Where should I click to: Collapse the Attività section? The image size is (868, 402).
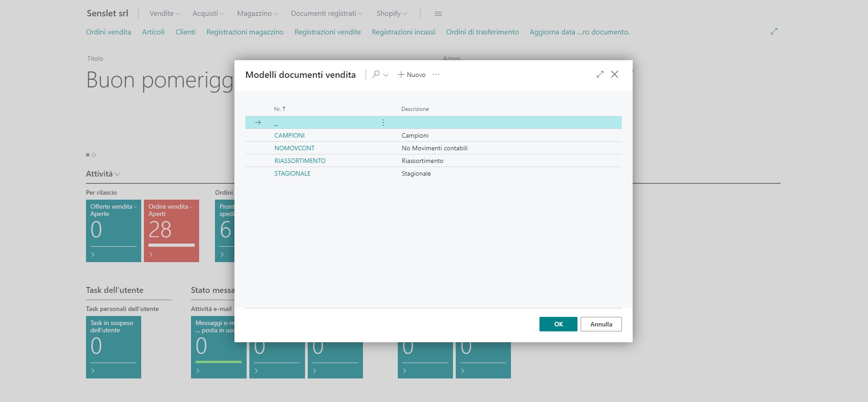point(103,174)
